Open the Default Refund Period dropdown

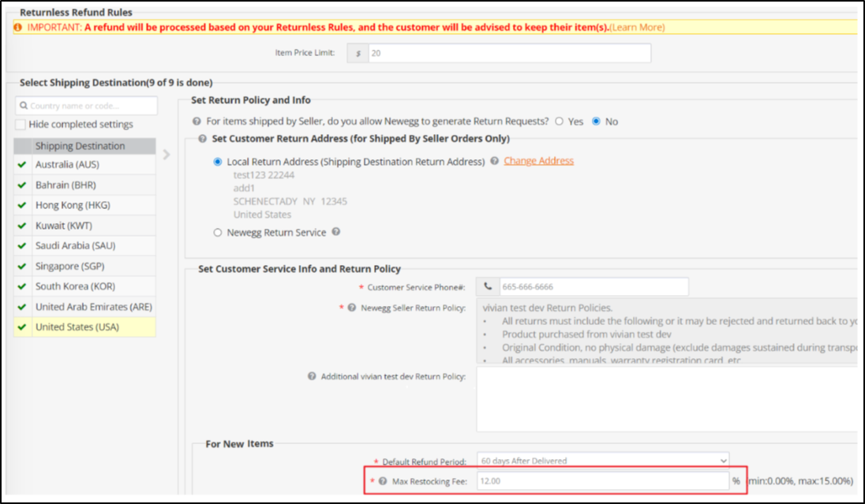point(603,461)
